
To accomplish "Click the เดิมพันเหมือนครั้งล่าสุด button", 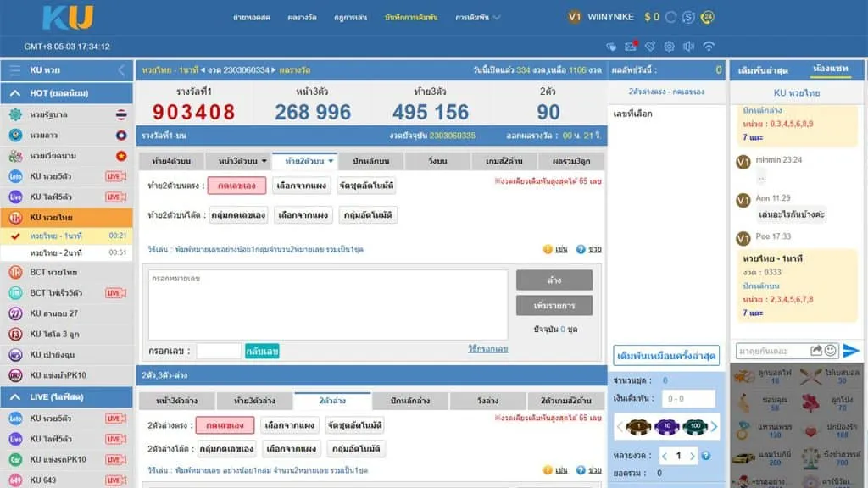I will [x=666, y=355].
